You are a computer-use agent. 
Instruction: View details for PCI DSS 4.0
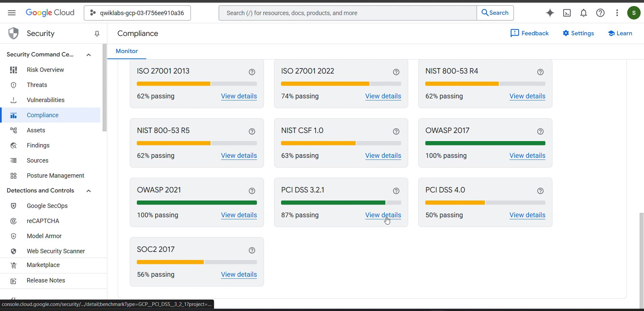click(x=527, y=215)
